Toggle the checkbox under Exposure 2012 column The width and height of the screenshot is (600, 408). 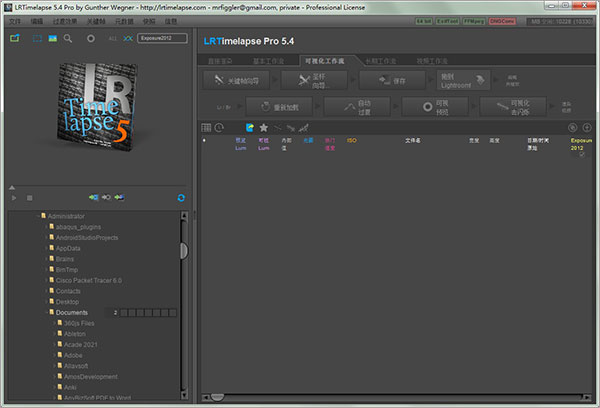point(582,154)
